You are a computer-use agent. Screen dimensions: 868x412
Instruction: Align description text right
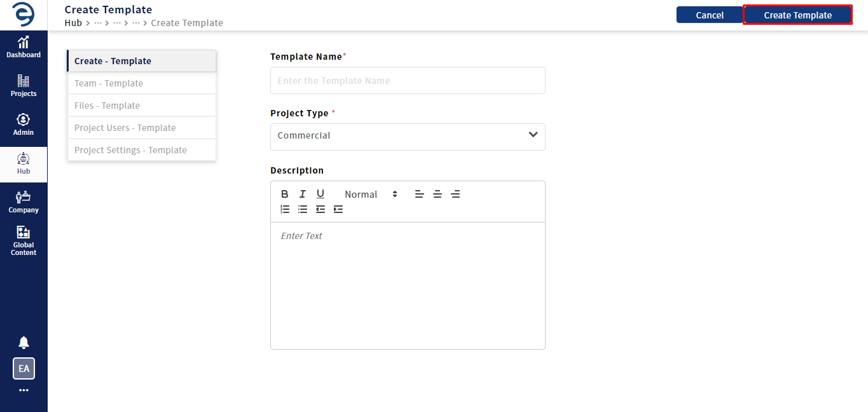pyautogui.click(x=455, y=194)
